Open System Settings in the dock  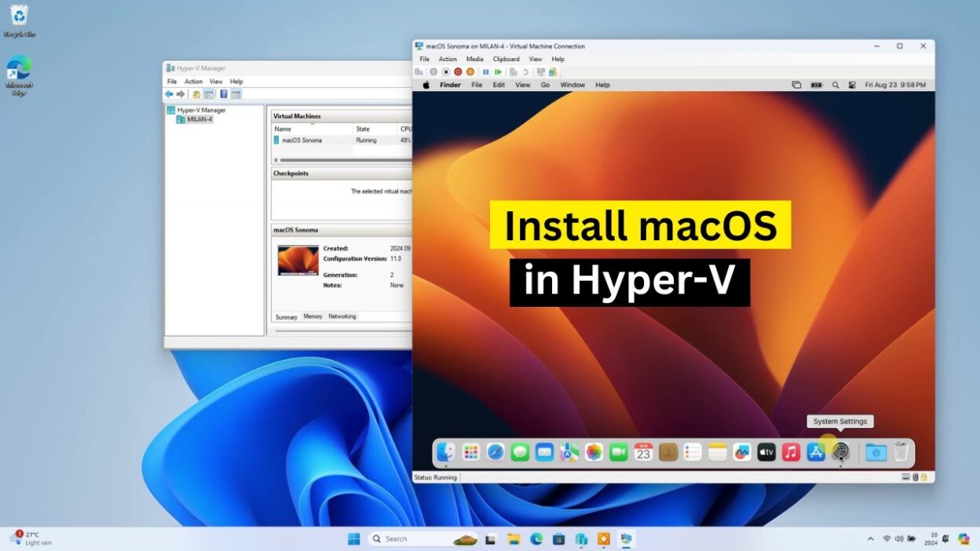point(840,452)
